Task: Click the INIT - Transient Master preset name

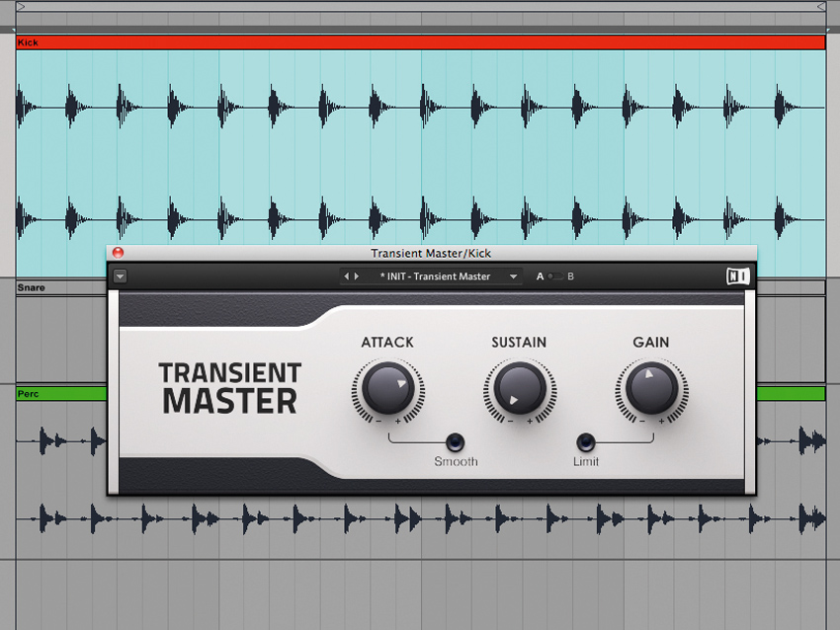Action: pyautogui.click(x=435, y=276)
